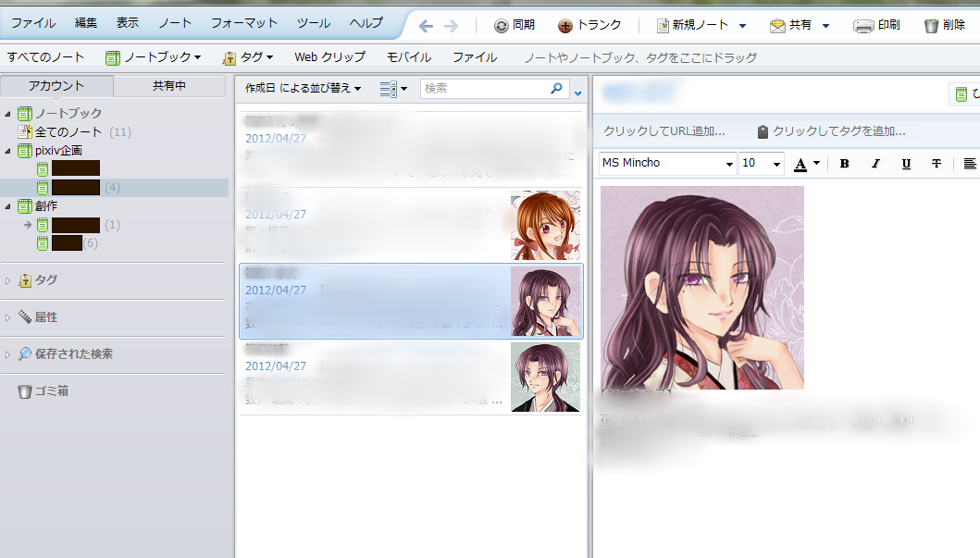980x558 pixels.
Task: Toggle italic formatting
Action: (875, 164)
